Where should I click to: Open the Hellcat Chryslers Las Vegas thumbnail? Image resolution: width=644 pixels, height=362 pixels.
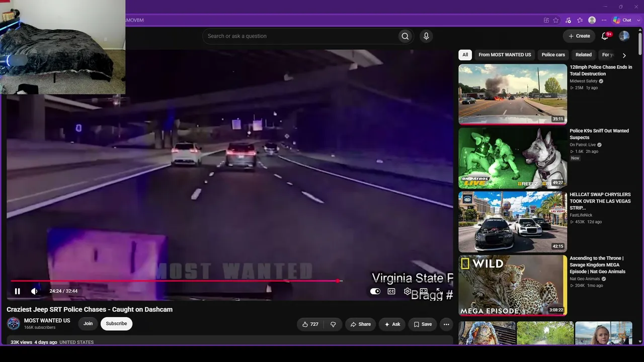point(513,222)
